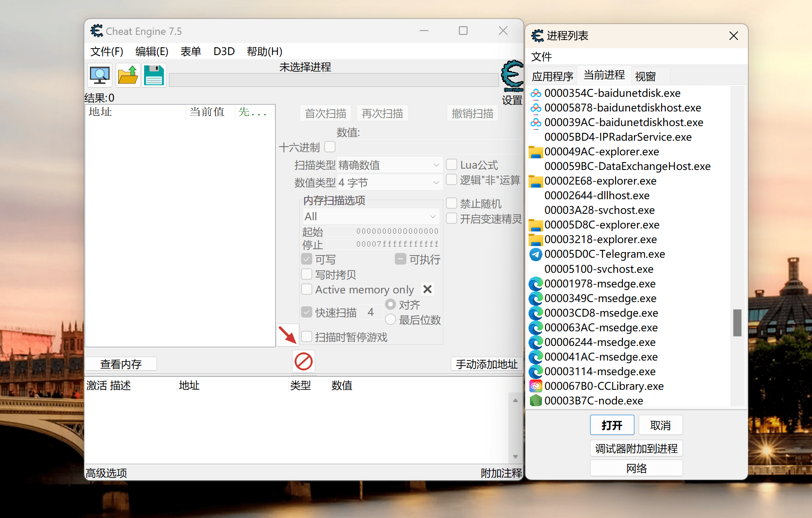Switch to the 应用程序 tab
The image size is (812, 518).
pyautogui.click(x=552, y=77)
